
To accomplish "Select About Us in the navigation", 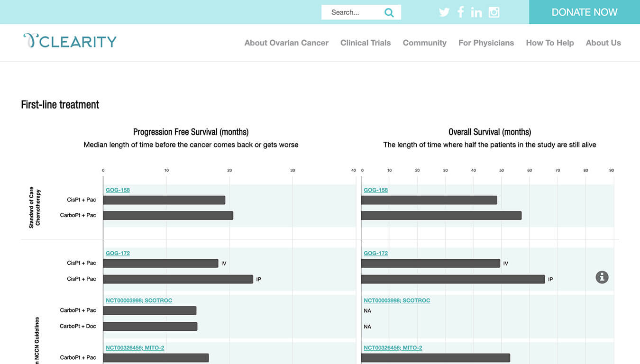I will pos(603,43).
